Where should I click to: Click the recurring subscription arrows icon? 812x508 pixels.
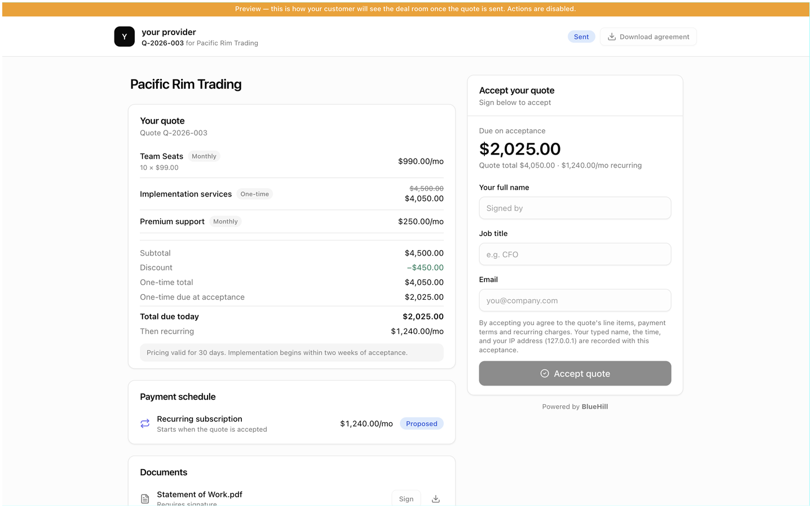pos(145,423)
